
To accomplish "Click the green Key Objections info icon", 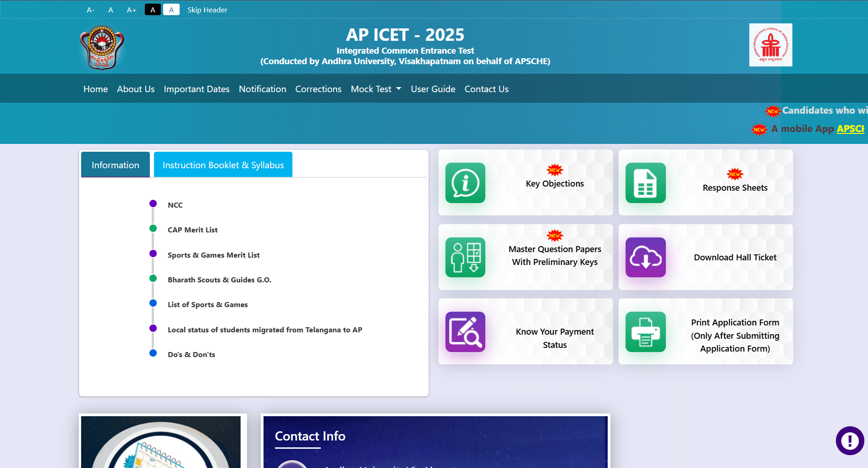I will [465, 183].
